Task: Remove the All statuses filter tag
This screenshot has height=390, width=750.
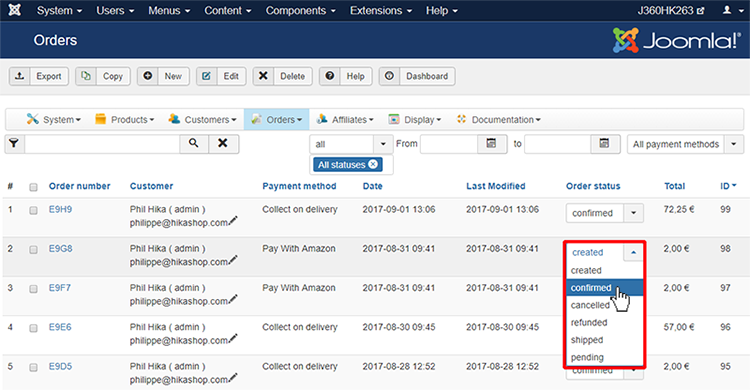Action: coord(373,164)
